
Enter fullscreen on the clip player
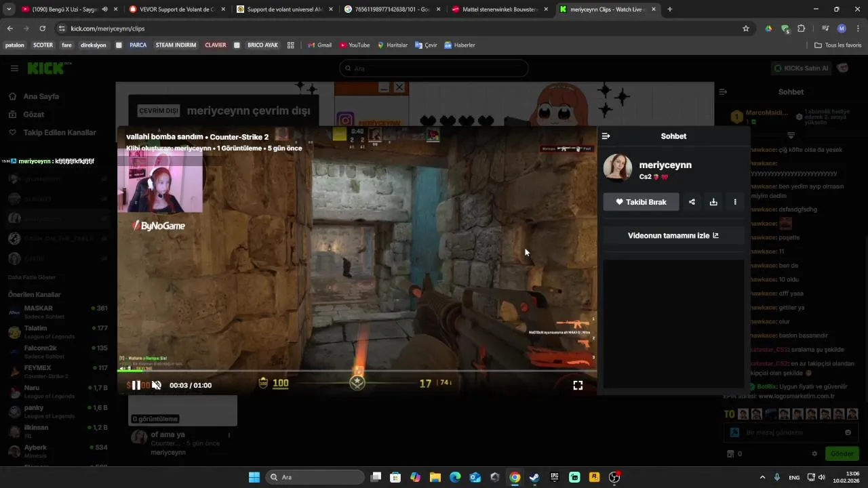click(x=578, y=385)
